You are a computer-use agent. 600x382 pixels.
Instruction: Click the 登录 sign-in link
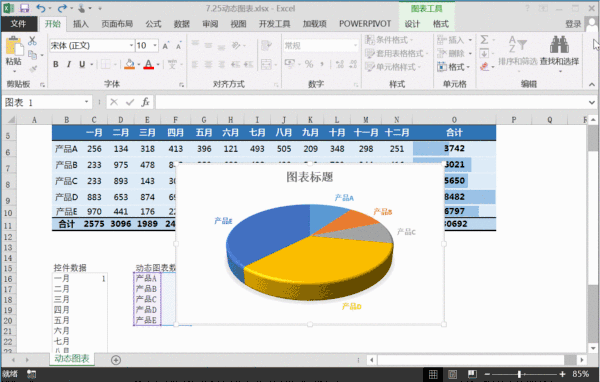[573, 24]
